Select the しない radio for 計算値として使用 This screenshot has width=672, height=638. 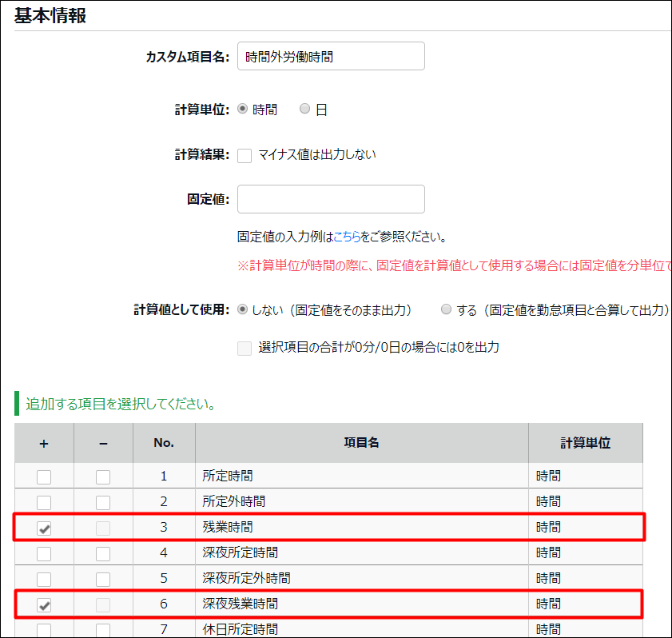coord(242,312)
